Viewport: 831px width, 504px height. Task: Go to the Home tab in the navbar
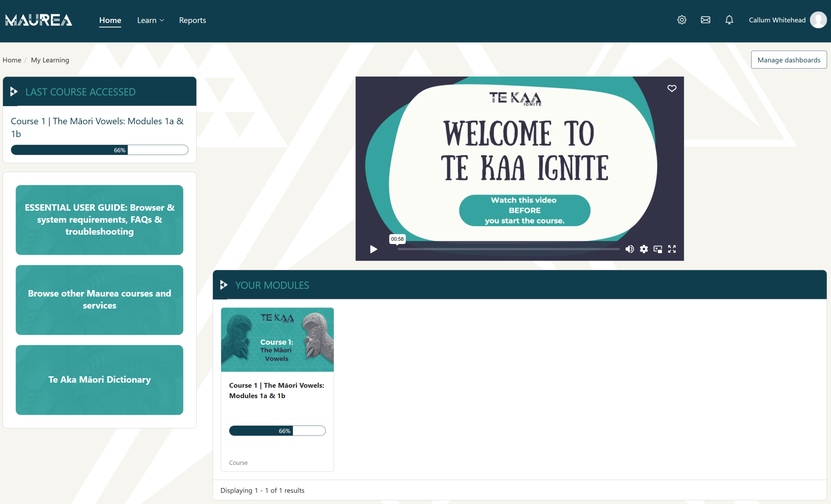(110, 20)
